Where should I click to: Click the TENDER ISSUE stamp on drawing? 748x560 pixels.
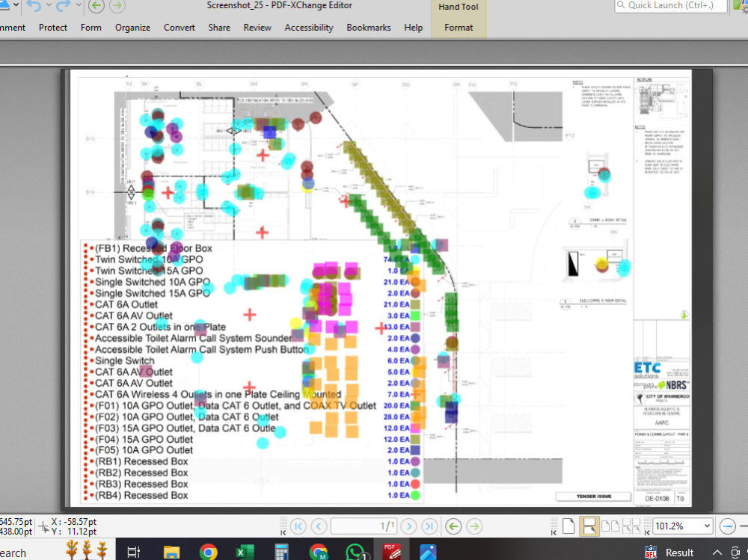tap(594, 496)
